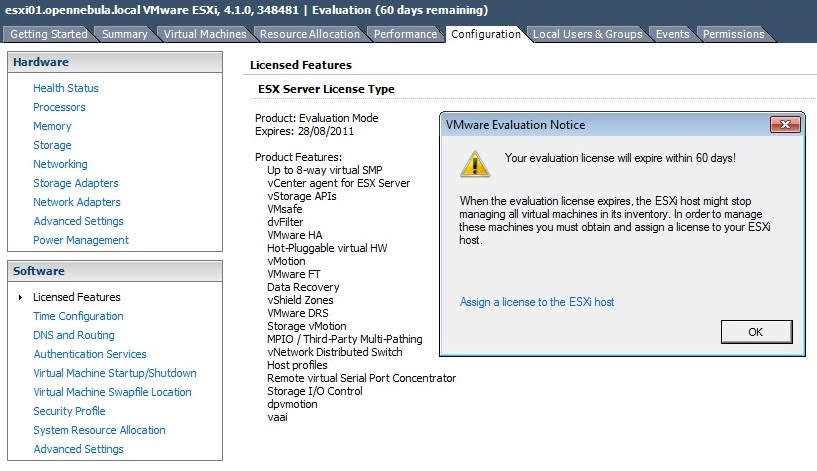
Task: Click the Software panel header
Action: [x=115, y=271]
